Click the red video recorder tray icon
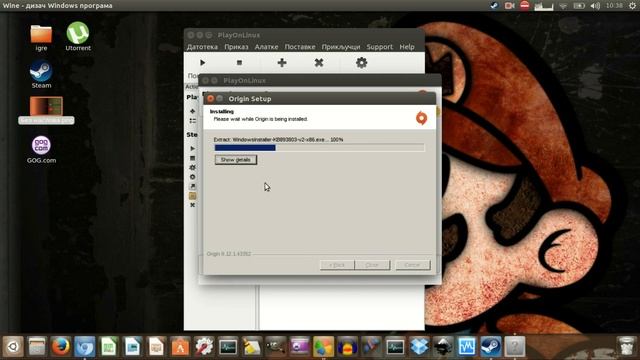The height and width of the screenshot is (360, 640). pyautogui.click(x=509, y=6)
